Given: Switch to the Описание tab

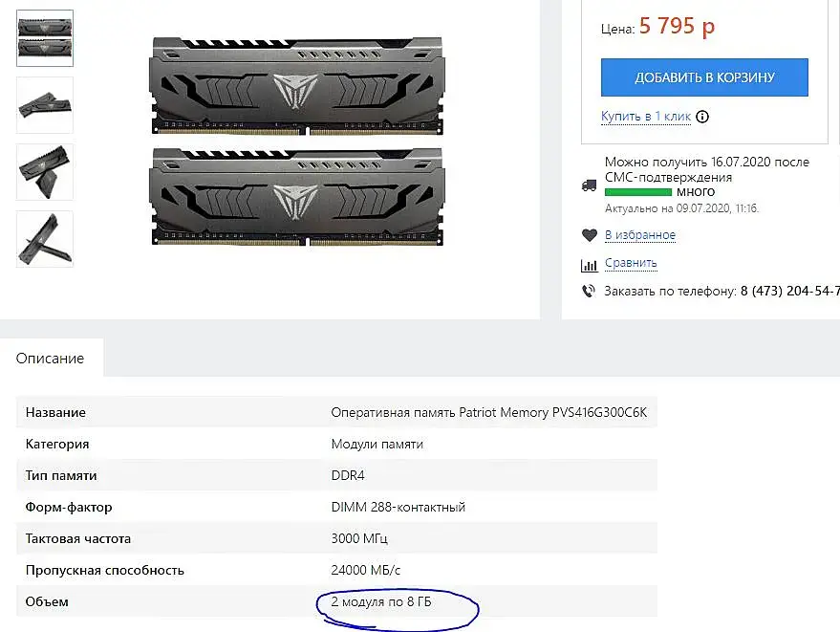Looking at the screenshot, I should pyautogui.click(x=51, y=359).
